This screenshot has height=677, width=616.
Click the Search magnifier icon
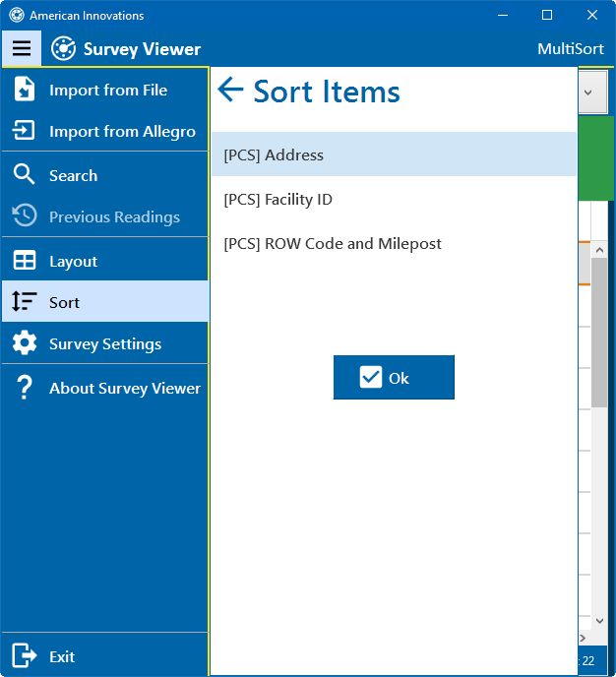pos(24,174)
